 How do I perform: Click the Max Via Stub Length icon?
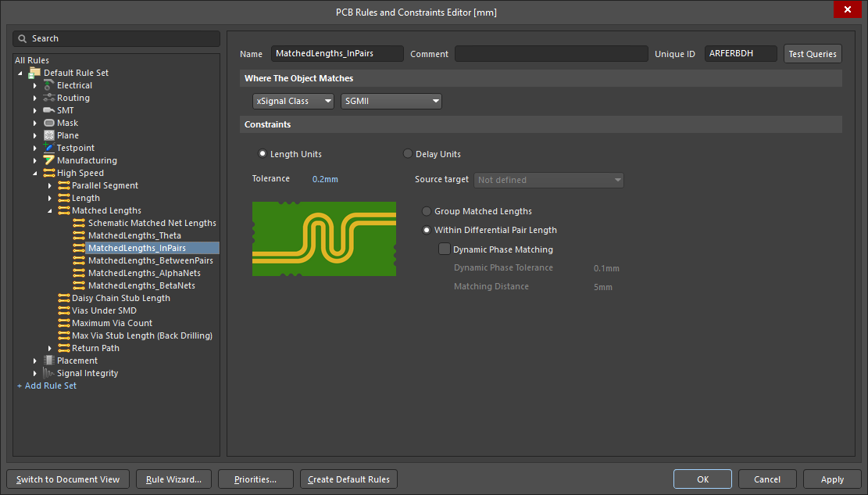point(63,335)
